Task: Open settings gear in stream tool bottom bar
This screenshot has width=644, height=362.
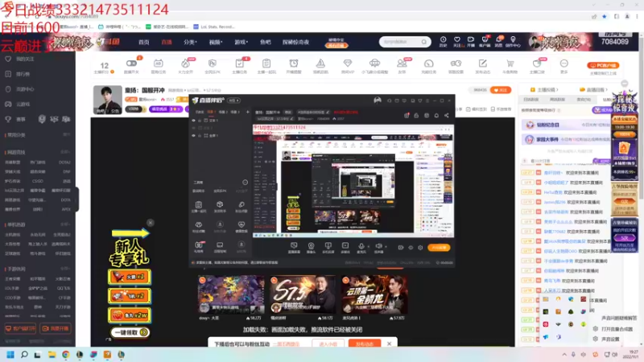Action: click(420, 248)
